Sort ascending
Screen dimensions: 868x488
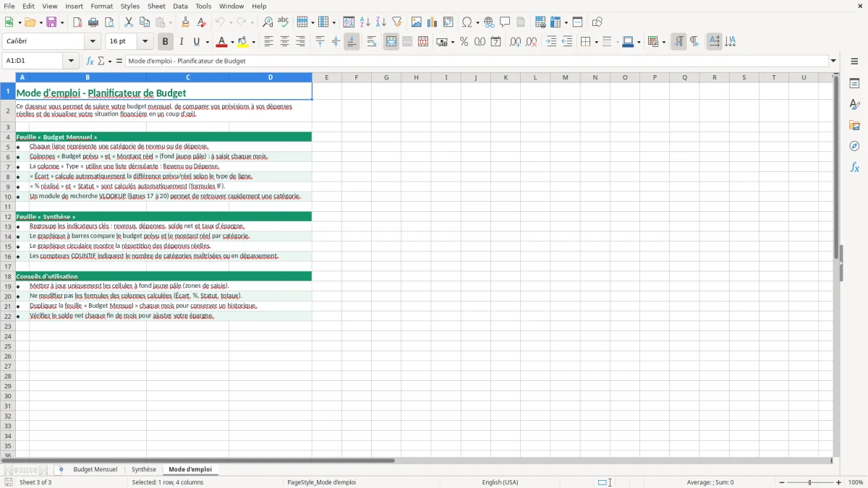365,22
